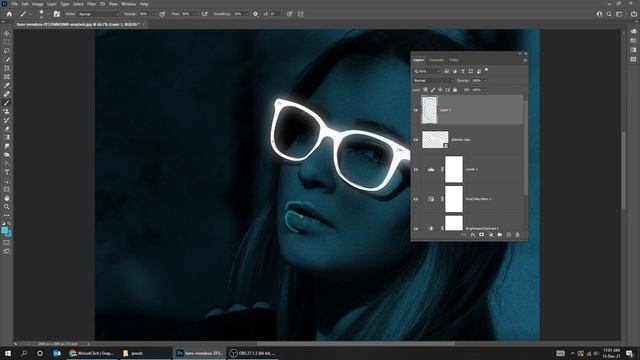Toggle lock image pixels brush icon

(433, 90)
